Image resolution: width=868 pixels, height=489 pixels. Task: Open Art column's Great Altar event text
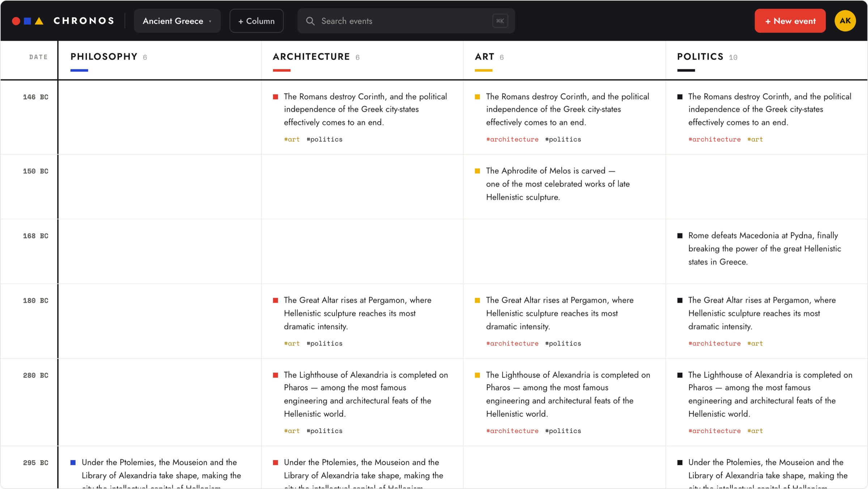pos(560,313)
